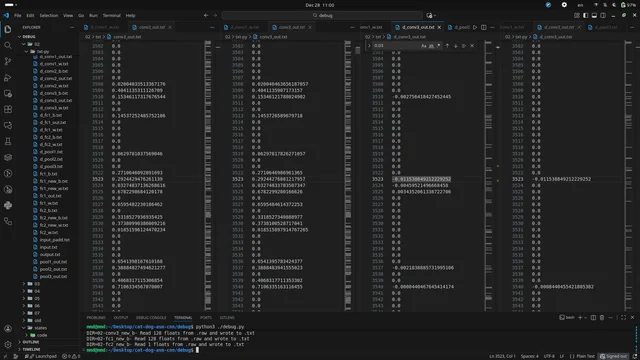Open the Help menu
The width and height of the screenshot is (640, 360).
click(x=130, y=16)
